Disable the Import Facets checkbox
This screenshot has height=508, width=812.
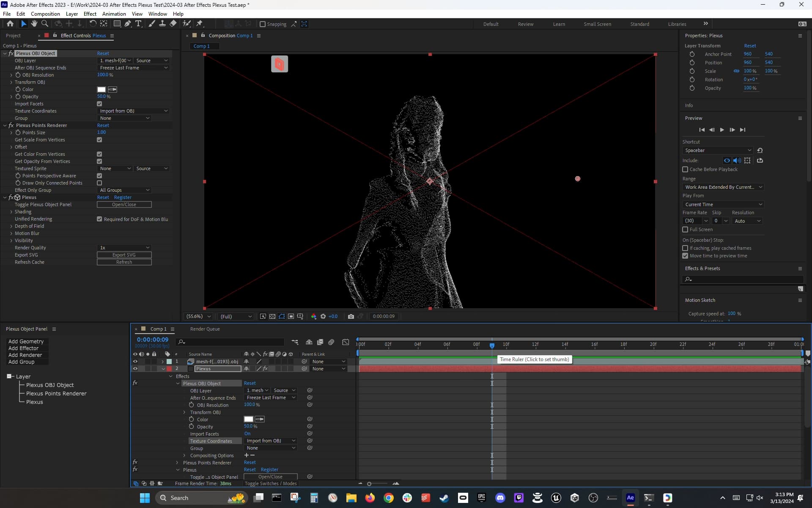[x=99, y=104]
